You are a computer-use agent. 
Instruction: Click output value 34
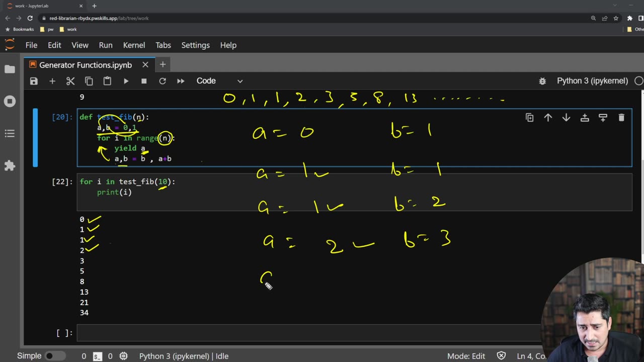point(84,313)
